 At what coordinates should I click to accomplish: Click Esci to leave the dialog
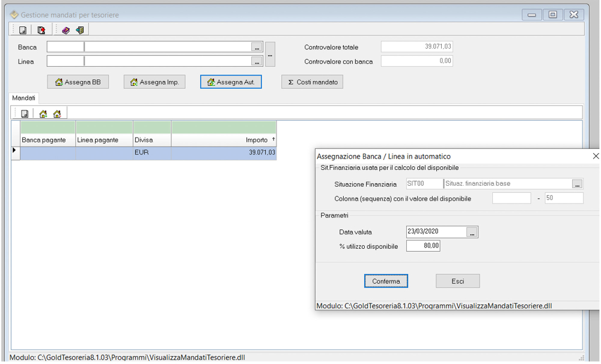pos(457,281)
